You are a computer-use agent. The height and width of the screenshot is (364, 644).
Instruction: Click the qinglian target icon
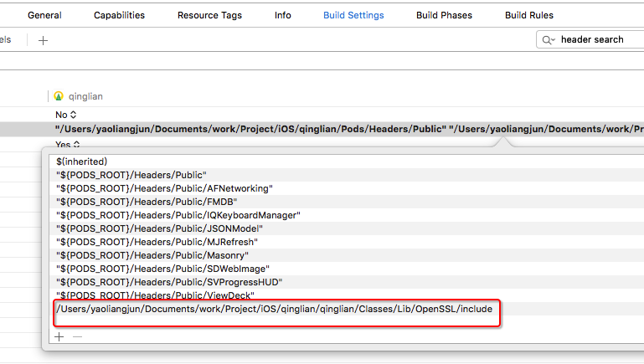(59, 96)
